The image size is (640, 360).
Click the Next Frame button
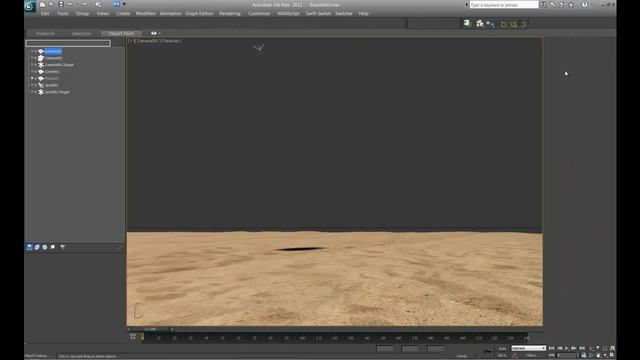tap(574, 348)
